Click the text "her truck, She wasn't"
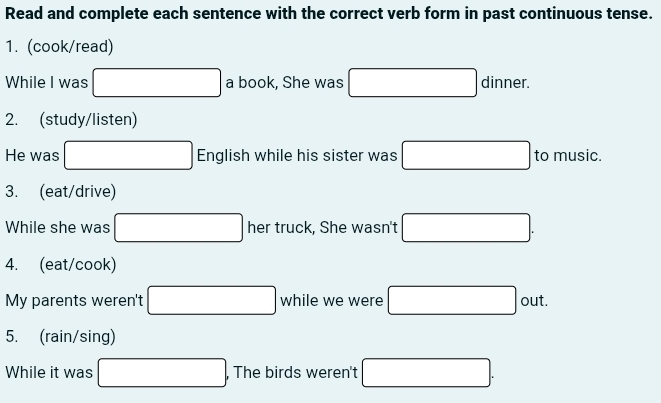 (x=322, y=228)
